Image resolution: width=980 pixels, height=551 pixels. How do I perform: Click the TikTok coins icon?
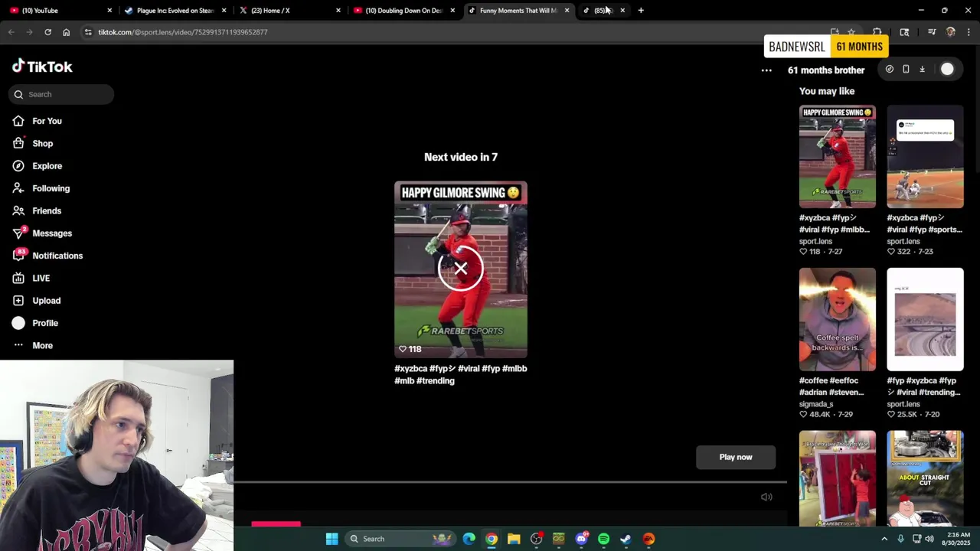coord(889,69)
